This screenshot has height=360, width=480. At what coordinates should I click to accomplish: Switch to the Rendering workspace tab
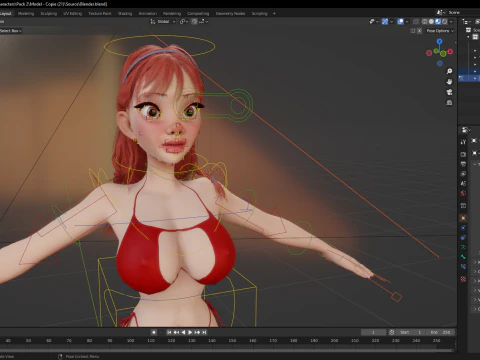[x=172, y=14]
